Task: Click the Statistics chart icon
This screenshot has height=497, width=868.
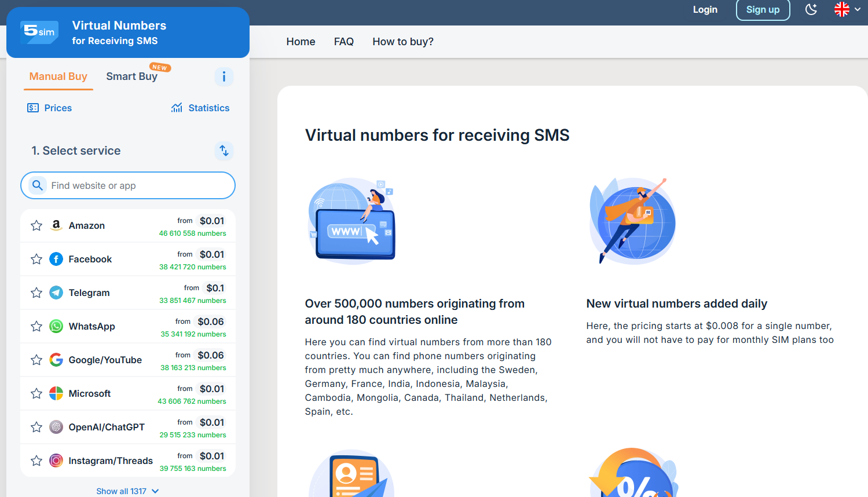Action: [177, 108]
